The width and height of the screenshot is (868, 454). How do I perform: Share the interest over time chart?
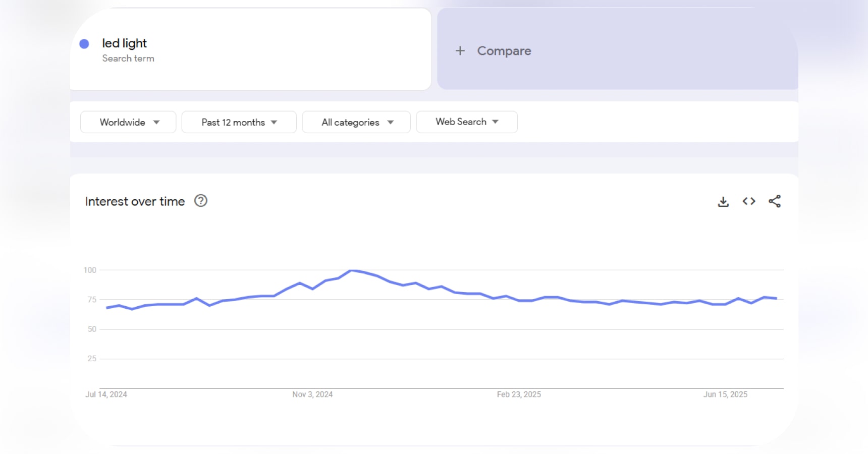pos(775,201)
